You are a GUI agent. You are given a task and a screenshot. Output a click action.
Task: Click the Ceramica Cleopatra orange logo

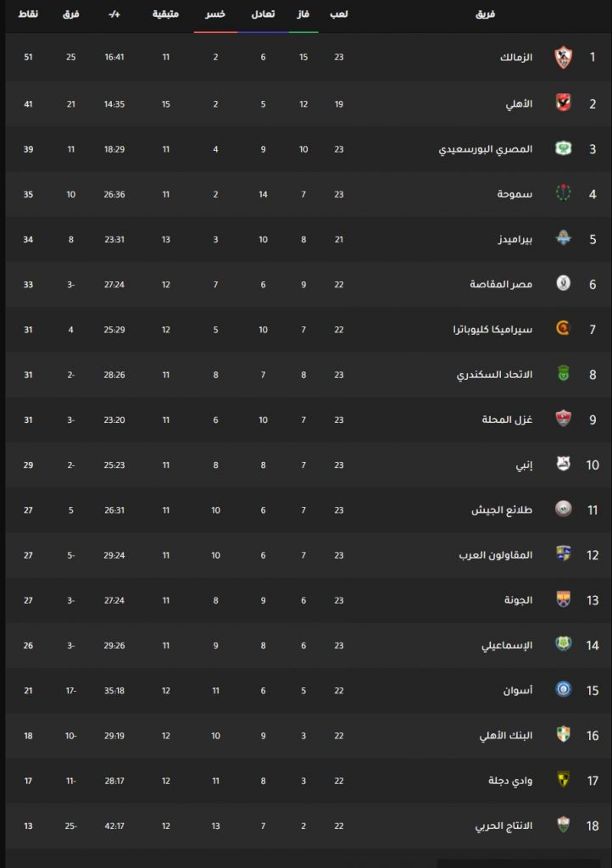click(564, 328)
